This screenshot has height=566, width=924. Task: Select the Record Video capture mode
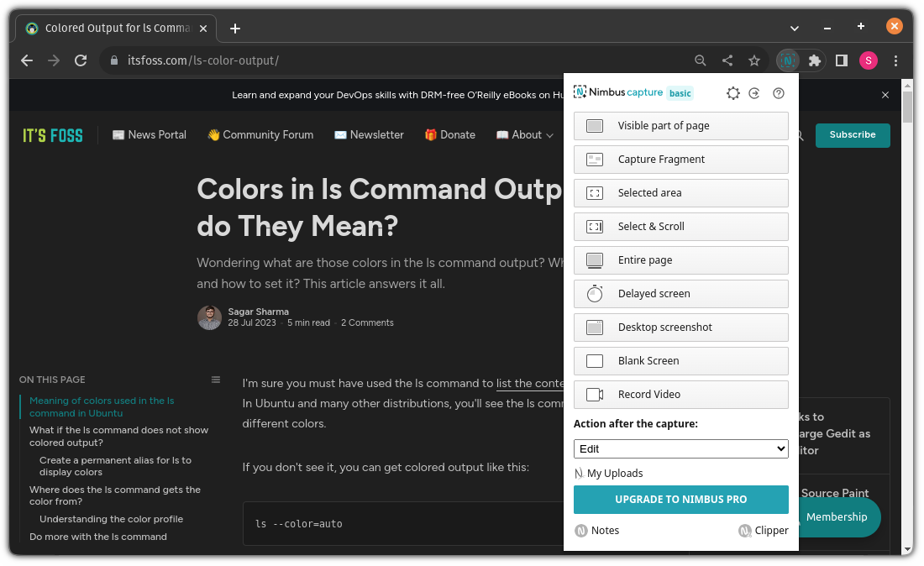pyautogui.click(x=680, y=394)
